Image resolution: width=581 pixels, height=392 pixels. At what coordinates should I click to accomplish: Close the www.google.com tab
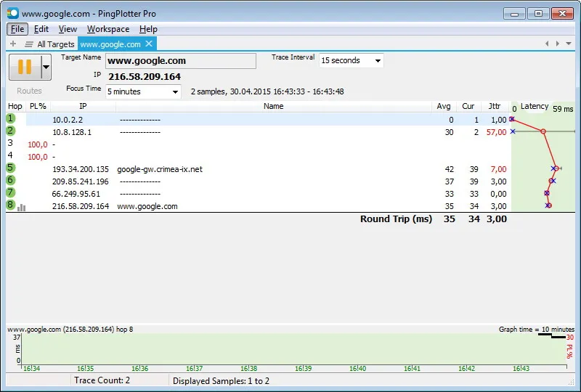pyautogui.click(x=149, y=44)
